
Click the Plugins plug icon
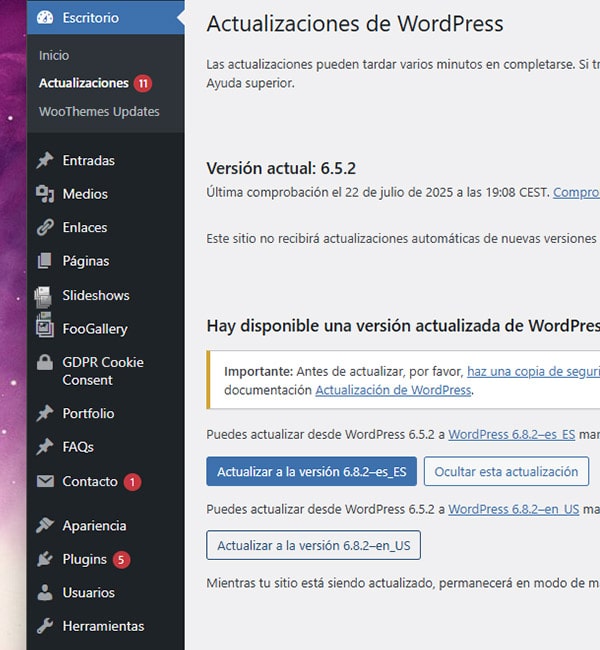click(x=45, y=559)
